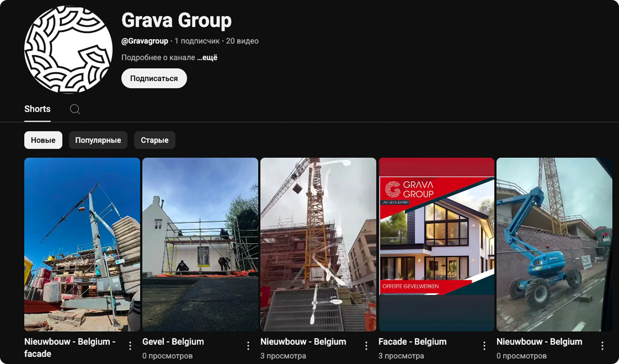Screen dimensions: 619x364
Task: Open three-dot menu for Facade - Belgium
Action: [484, 346]
